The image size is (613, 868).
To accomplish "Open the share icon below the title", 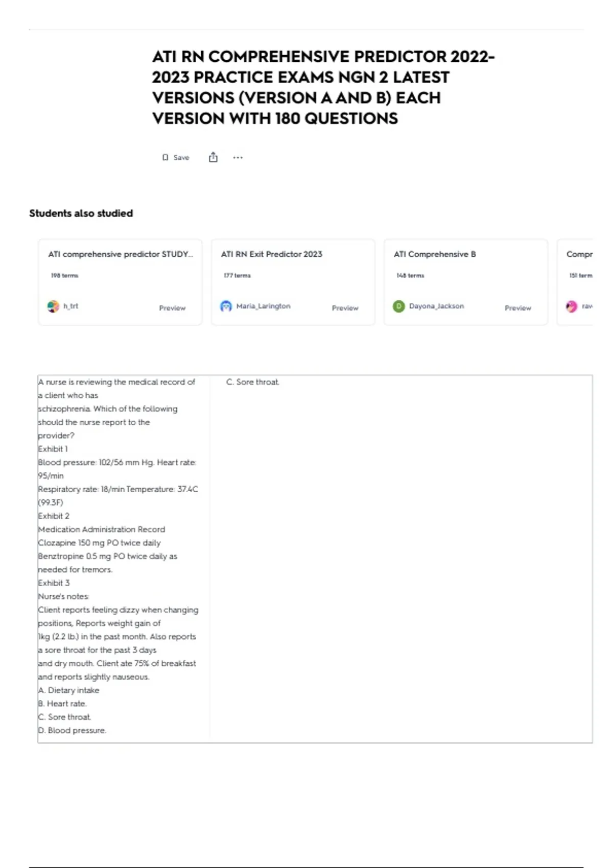I will pyautogui.click(x=213, y=157).
